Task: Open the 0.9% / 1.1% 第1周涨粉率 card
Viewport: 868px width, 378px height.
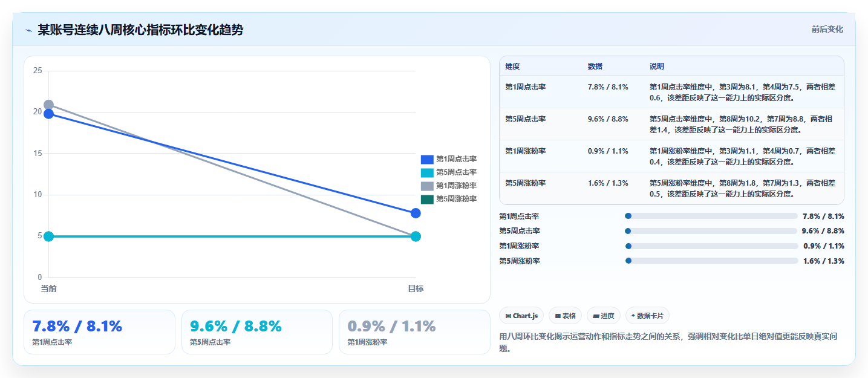Action: coord(414,332)
